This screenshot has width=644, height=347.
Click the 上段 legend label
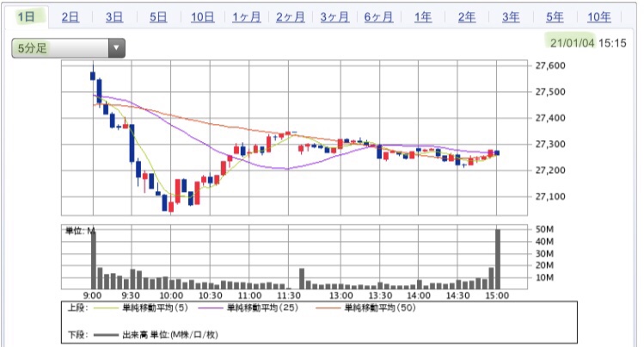77,308
